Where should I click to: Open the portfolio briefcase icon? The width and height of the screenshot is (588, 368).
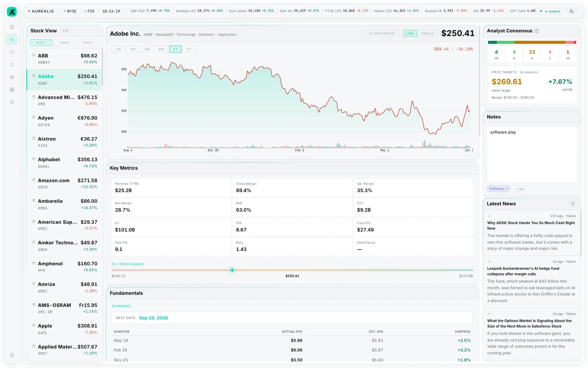tap(12, 52)
